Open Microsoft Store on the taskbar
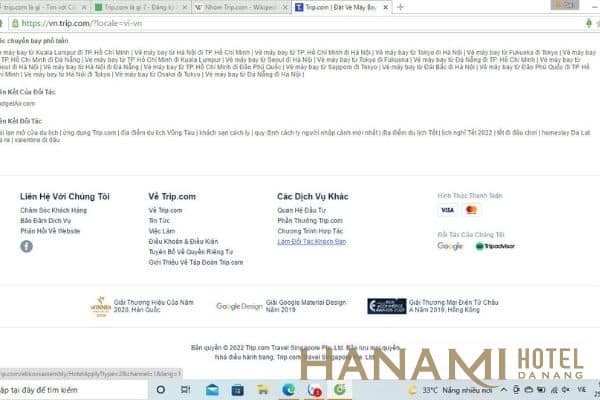 (x=237, y=390)
